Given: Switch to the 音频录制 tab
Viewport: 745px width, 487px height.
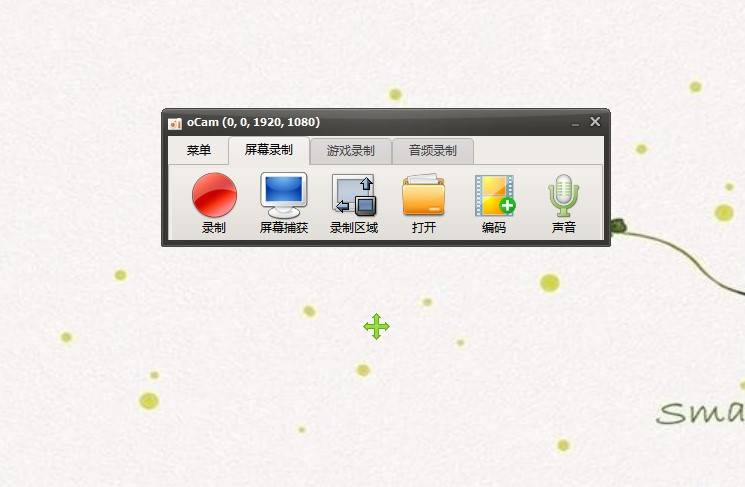Looking at the screenshot, I should click(x=432, y=151).
